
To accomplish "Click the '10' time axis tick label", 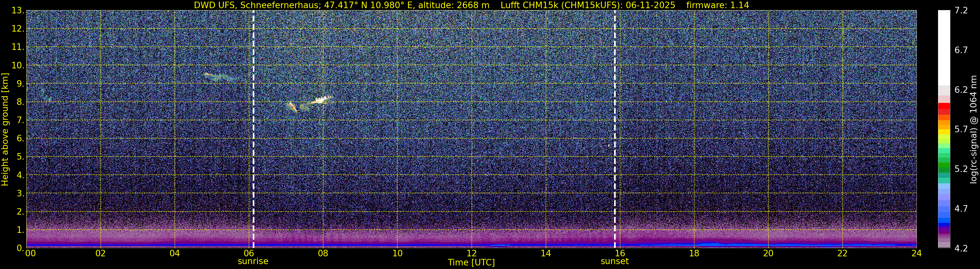I will (x=397, y=253).
